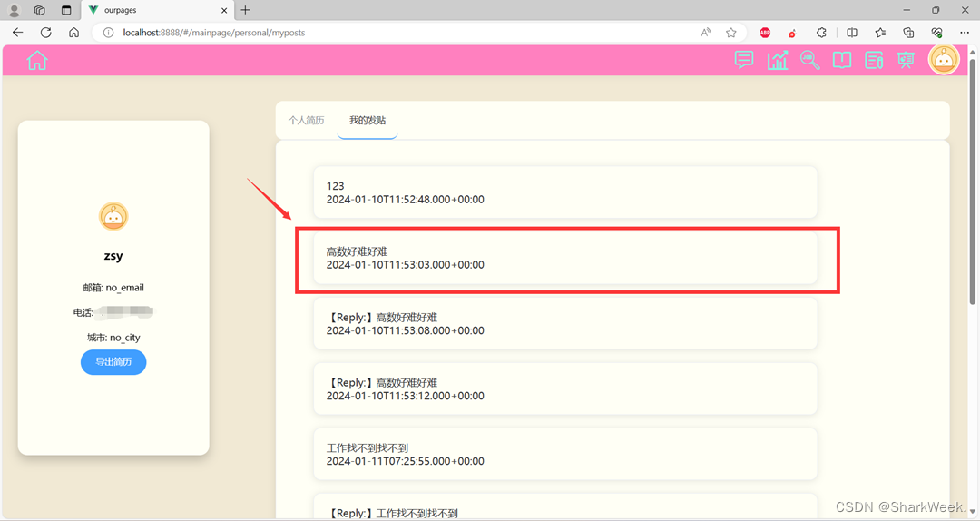Open browser essentials heart icon

point(936,33)
